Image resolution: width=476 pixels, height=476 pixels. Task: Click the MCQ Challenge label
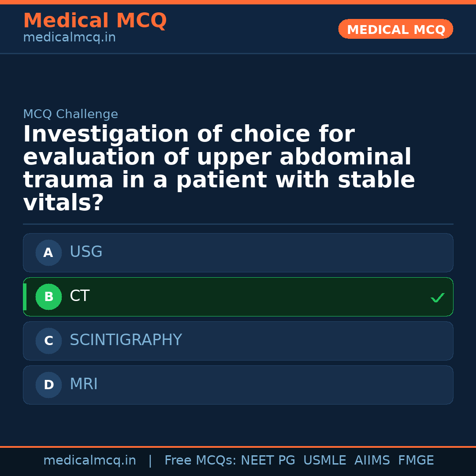[x=71, y=115]
